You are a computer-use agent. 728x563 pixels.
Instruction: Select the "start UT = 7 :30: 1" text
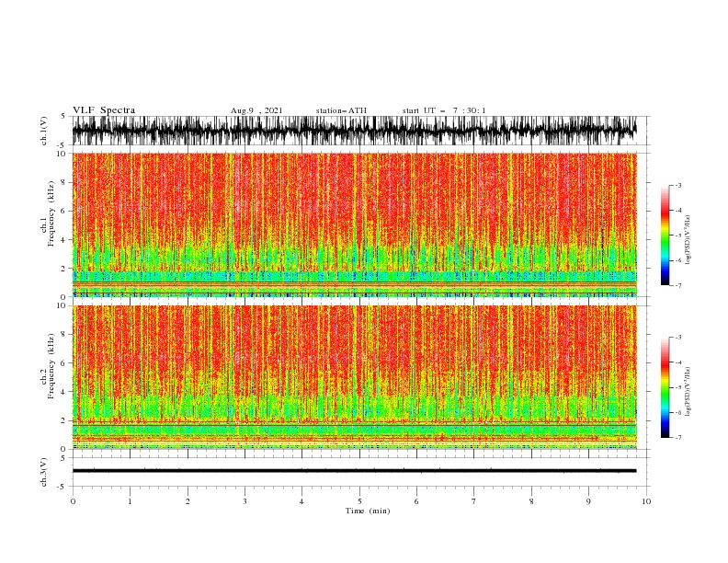[x=444, y=110]
